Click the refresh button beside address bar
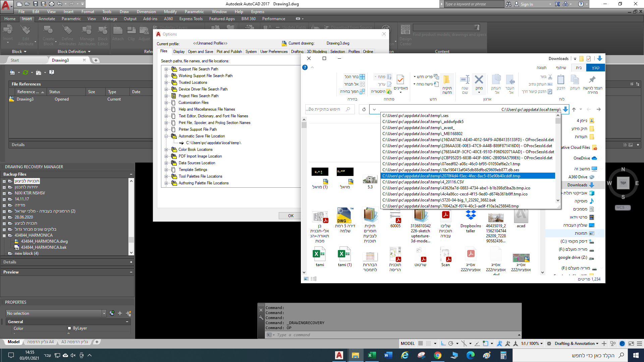The image size is (644, 362). tap(364, 109)
